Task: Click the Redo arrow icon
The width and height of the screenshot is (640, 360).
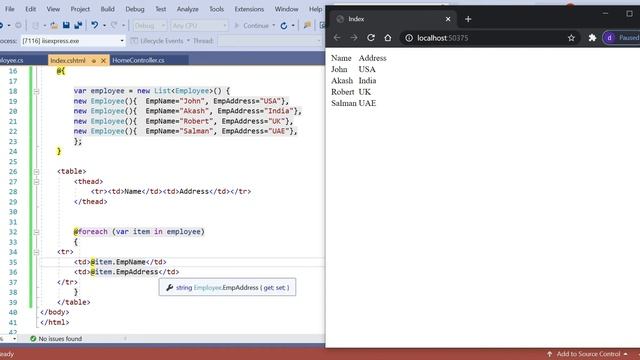Action: [x=114, y=25]
